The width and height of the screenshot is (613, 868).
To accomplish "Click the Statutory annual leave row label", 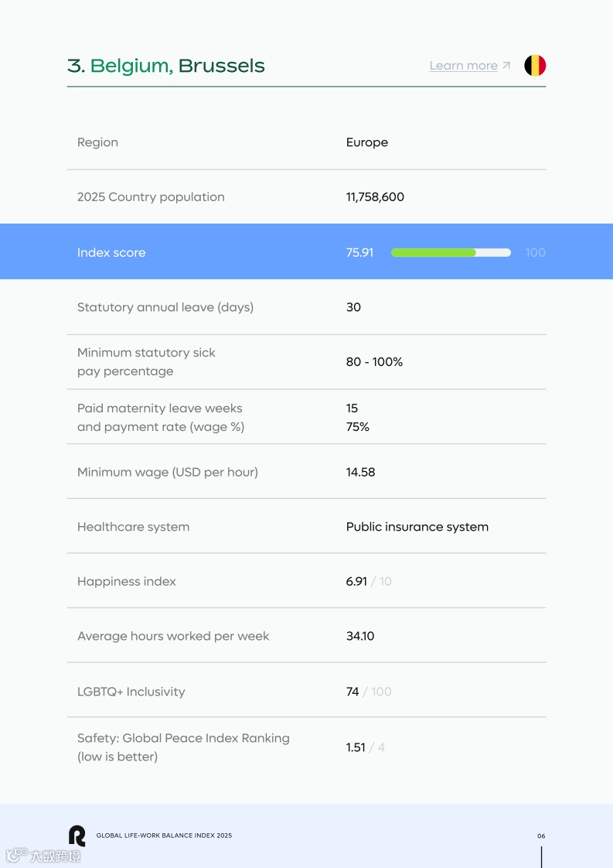I will 165,307.
